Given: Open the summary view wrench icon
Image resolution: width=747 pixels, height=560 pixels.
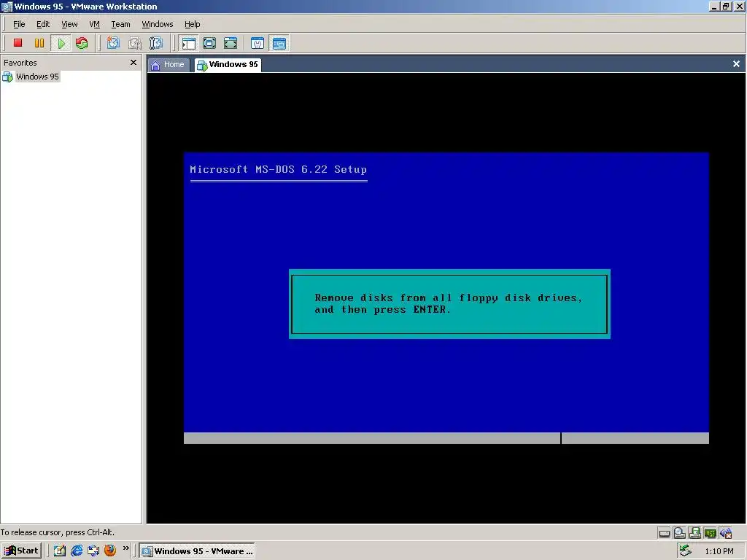Looking at the screenshot, I should pos(258,43).
